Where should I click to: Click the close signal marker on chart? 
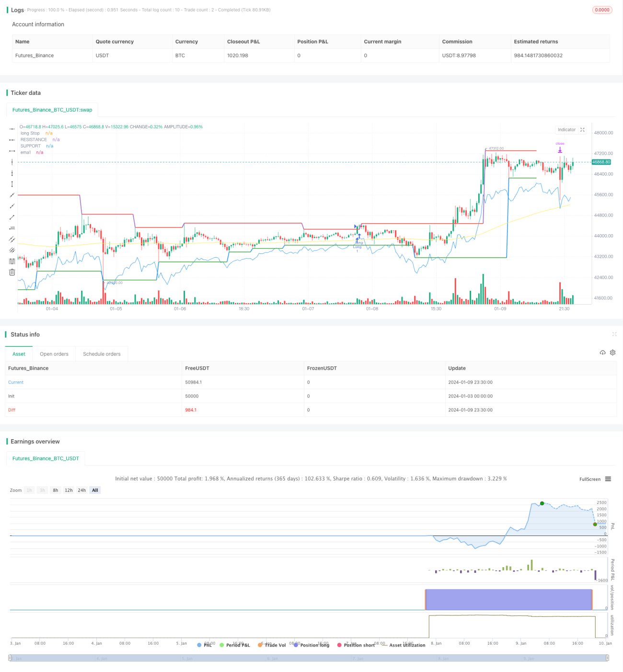(x=560, y=149)
